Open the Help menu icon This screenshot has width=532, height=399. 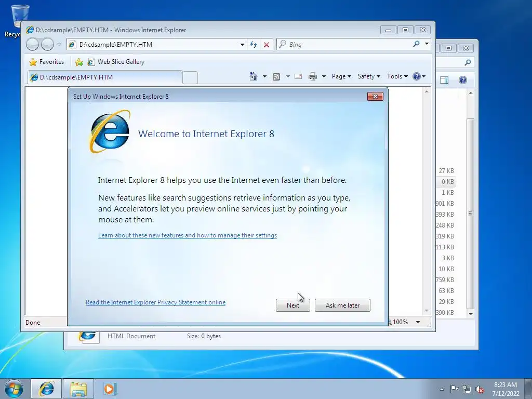pyautogui.click(x=419, y=76)
